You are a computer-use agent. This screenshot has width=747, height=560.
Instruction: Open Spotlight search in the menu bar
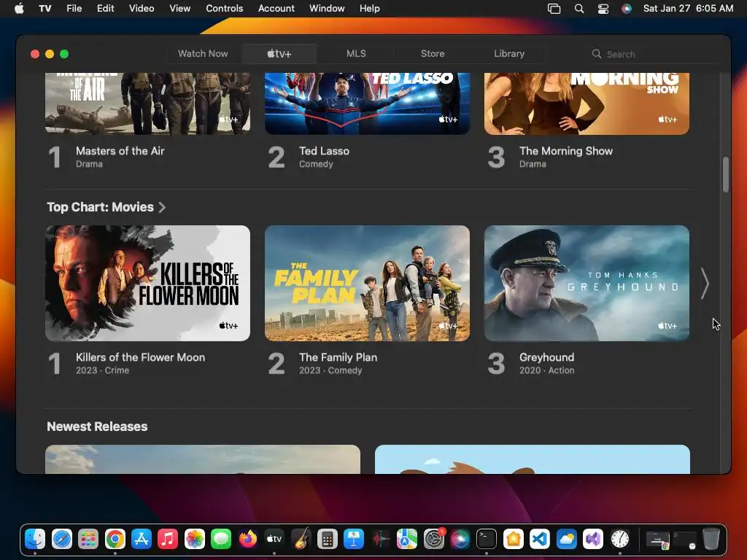coord(578,8)
